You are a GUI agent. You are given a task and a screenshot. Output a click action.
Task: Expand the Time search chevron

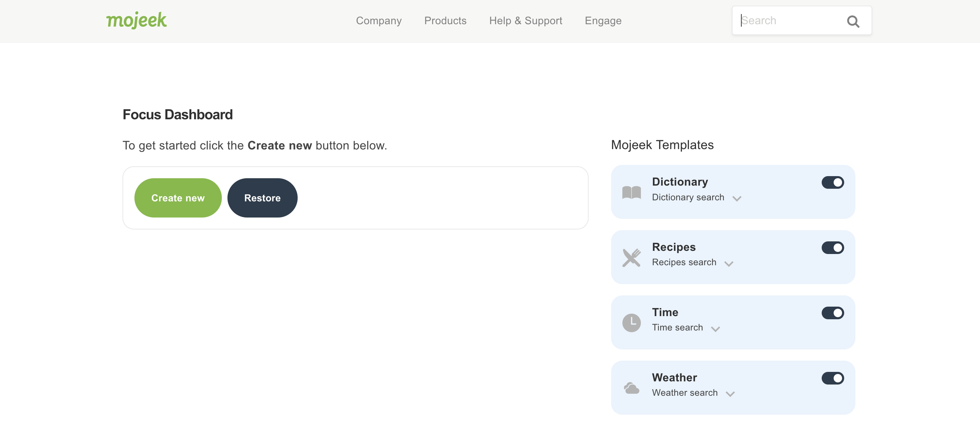pyautogui.click(x=715, y=329)
